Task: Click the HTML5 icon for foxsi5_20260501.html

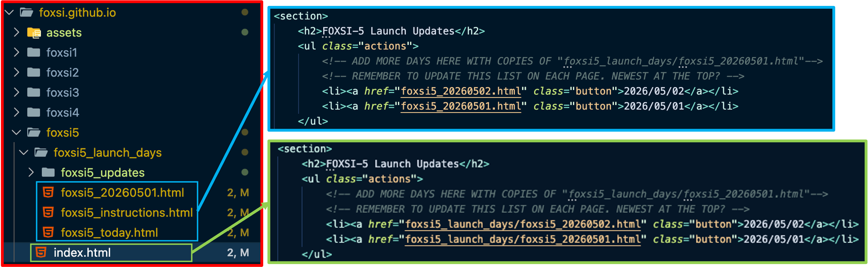Action: point(48,193)
